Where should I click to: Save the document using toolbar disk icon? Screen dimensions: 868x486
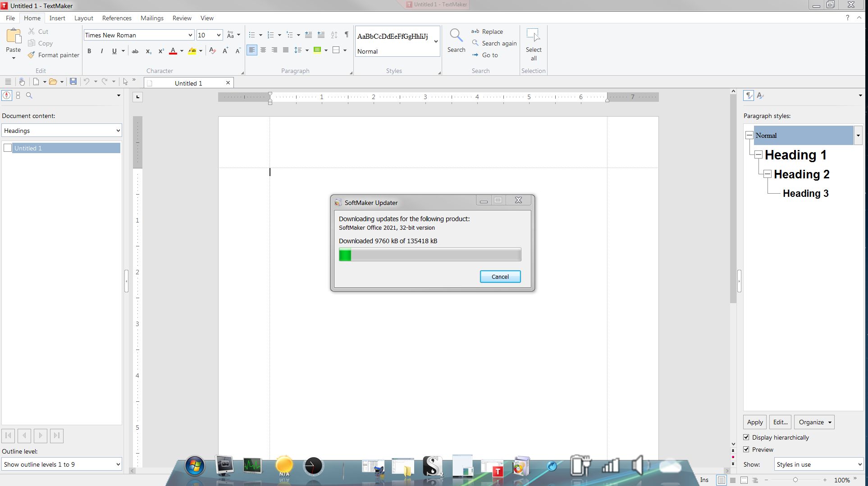coord(73,82)
